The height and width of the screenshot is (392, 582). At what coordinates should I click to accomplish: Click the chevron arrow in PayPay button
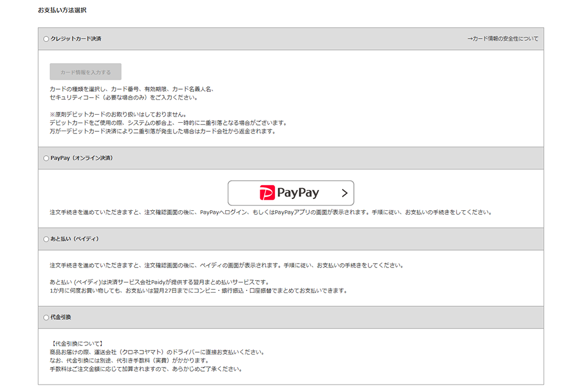(344, 193)
